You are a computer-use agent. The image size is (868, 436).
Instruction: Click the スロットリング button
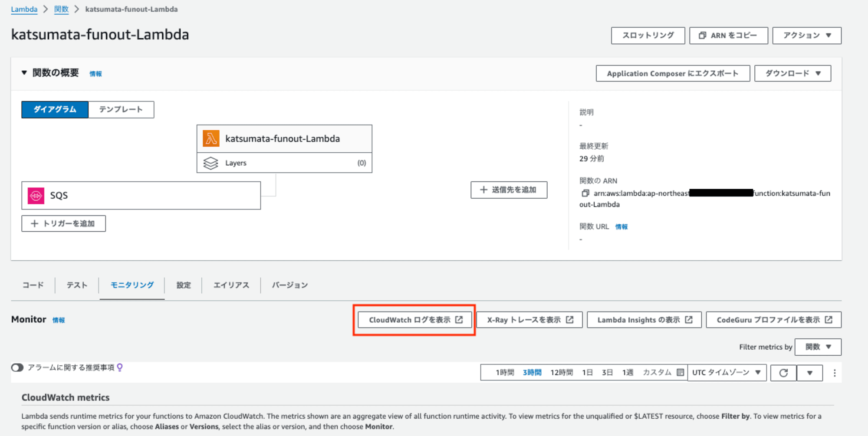pos(648,36)
